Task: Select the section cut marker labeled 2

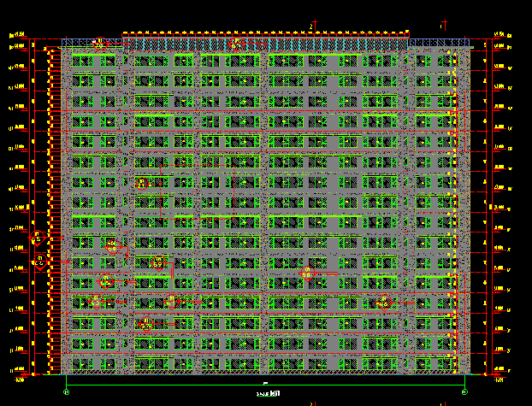Action: click(x=313, y=26)
